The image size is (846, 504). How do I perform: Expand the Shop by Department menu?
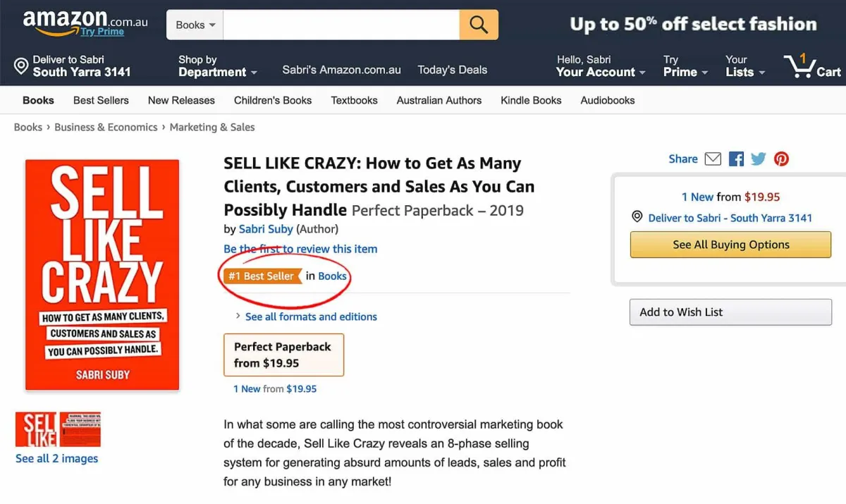[218, 66]
